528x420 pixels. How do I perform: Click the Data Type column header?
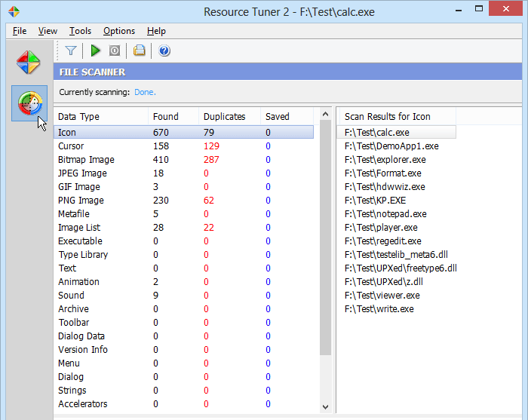pos(78,116)
